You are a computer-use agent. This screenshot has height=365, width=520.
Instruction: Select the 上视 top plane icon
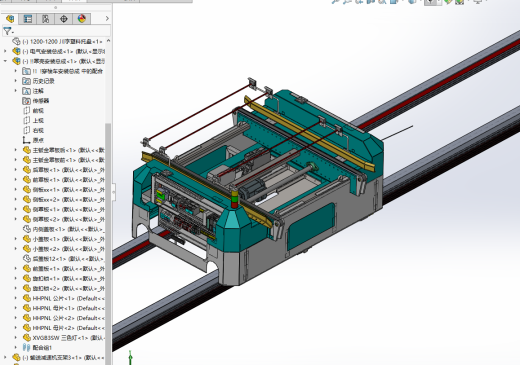[x=26, y=120]
